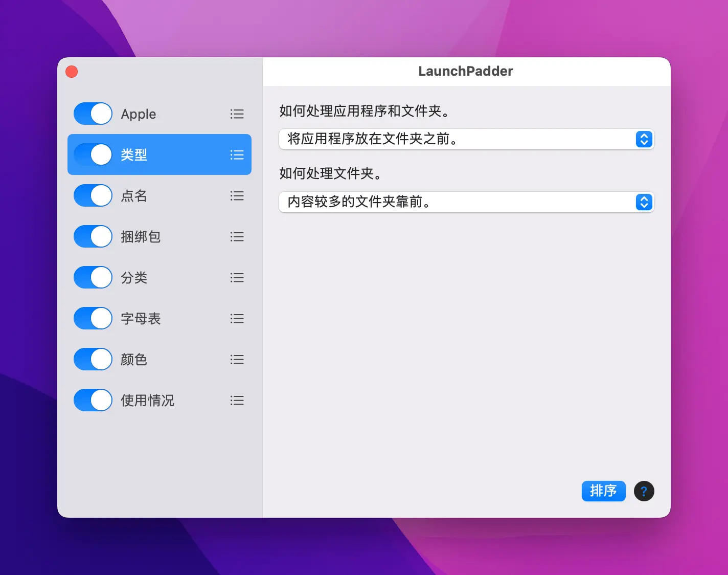Click the 如何处理应用程序和文件夹 label

pos(365,111)
